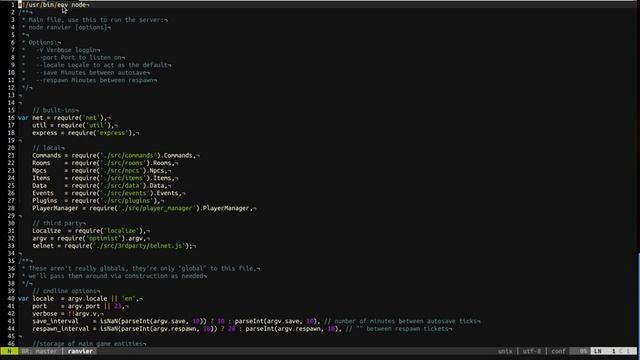The width and height of the screenshot is (640, 360).
Task: Click 'var' keyword on line 16
Action: point(23,118)
